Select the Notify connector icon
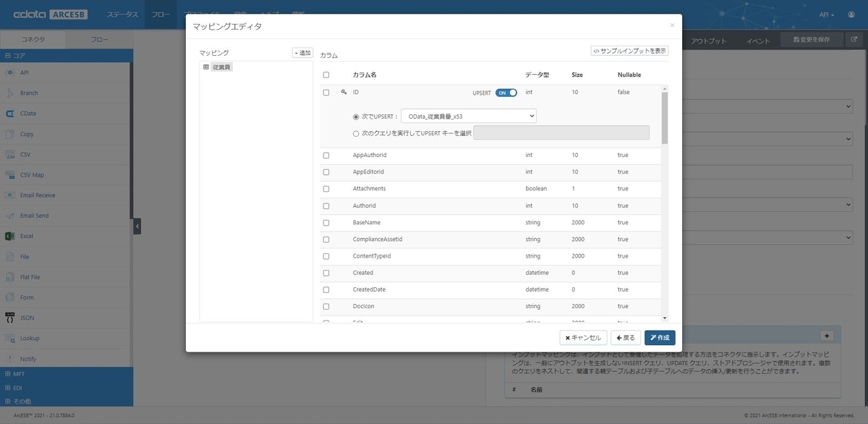Image resolution: width=868 pixels, height=424 pixels. point(10,359)
